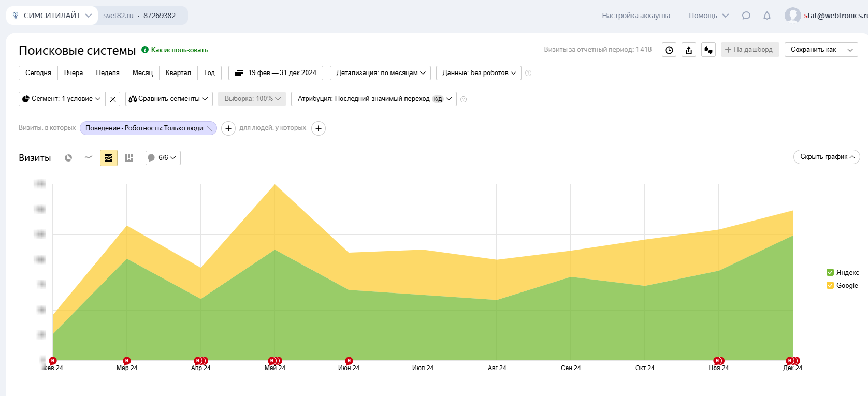
Task: Select the 'Квартал' period tab
Action: click(x=178, y=73)
